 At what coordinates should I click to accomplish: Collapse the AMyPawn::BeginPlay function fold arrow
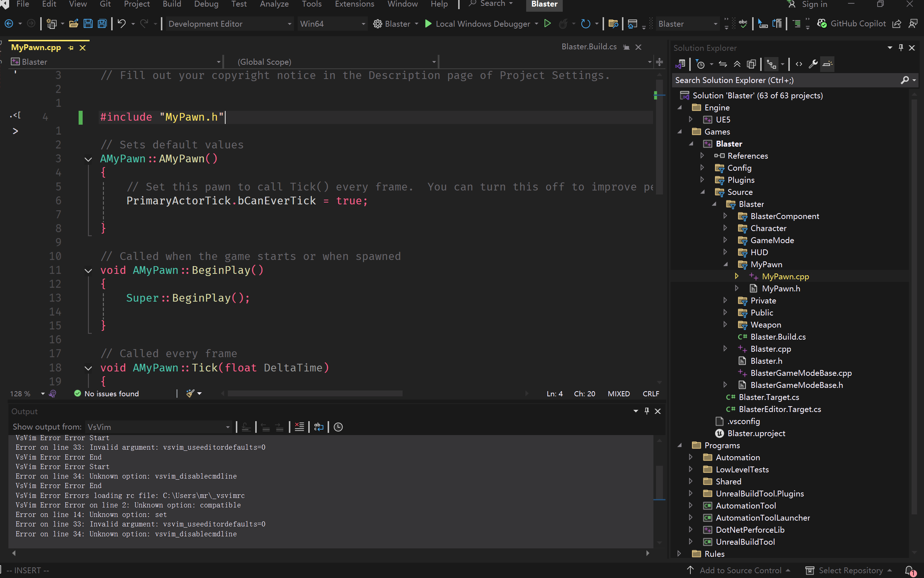(x=88, y=271)
